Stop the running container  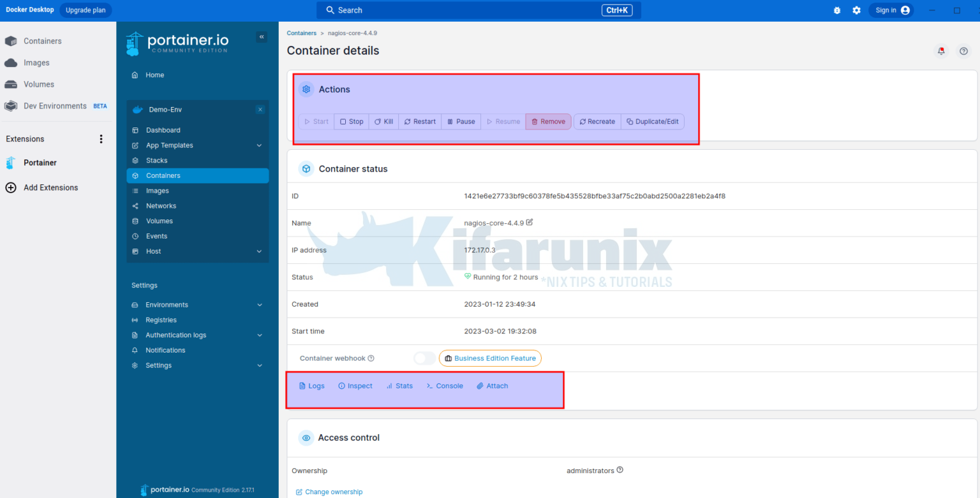coord(351,122)
